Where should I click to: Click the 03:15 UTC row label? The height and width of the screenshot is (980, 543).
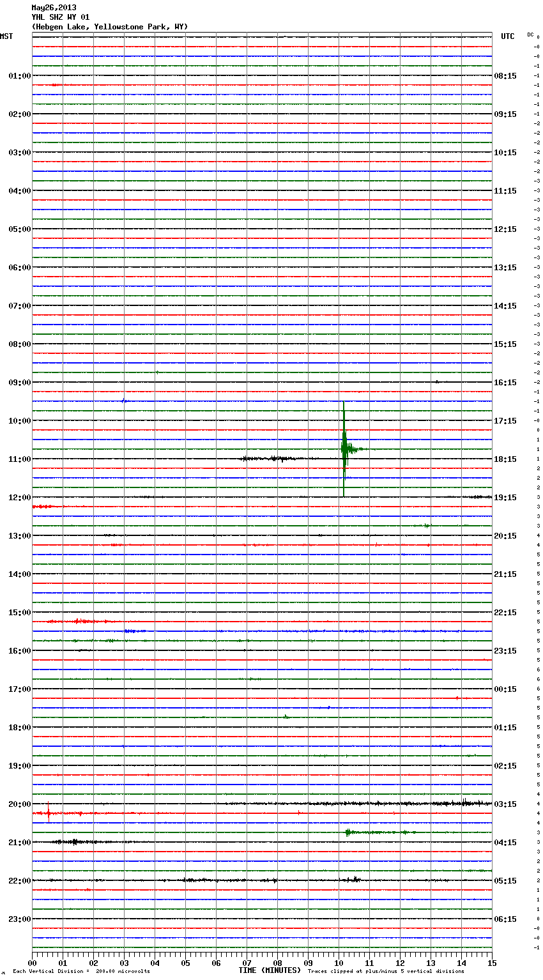505,804
